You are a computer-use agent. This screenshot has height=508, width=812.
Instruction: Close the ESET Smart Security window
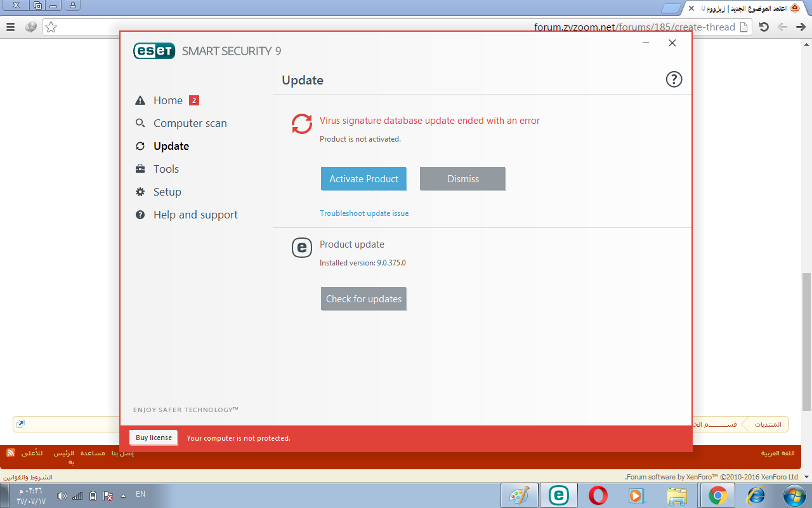pos(672,43)
